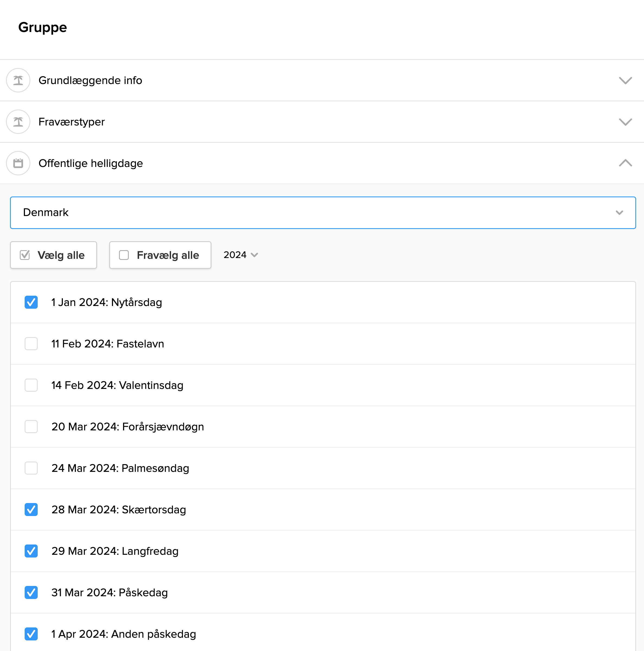Viewport: 644px width, 651px height.
Task: Uncheck the 1 Apr 2024 Anden påskedag box
Action: [31, 634]
